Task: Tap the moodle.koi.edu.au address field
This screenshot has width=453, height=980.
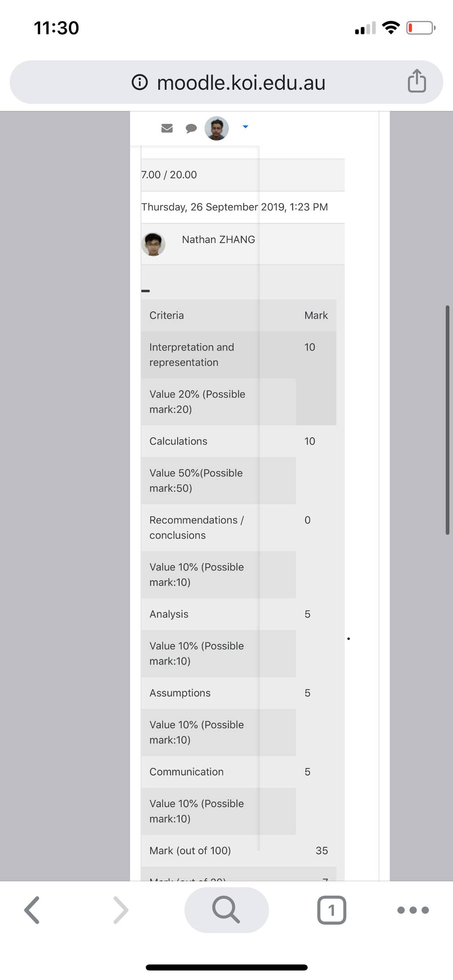Action: point(226,82)
